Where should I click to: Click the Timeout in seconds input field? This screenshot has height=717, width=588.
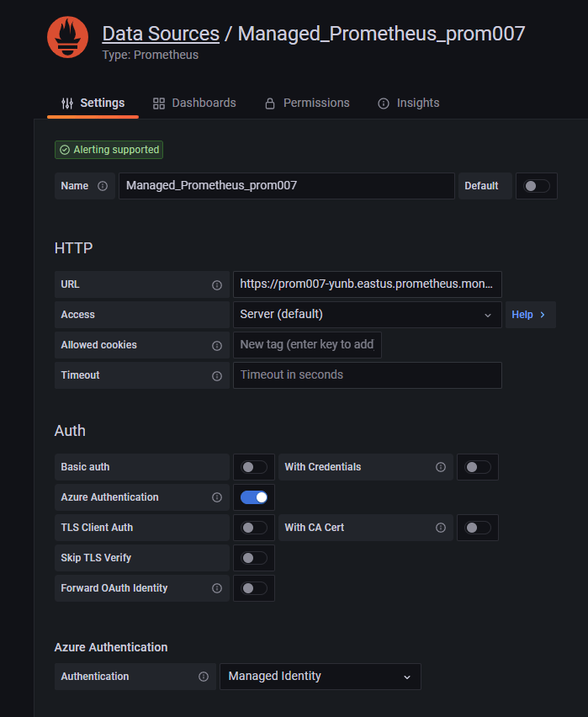click(x=367, y=375)
